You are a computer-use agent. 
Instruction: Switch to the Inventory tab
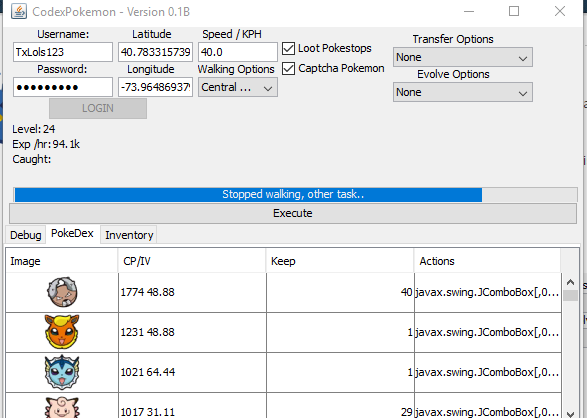[129, 235]
